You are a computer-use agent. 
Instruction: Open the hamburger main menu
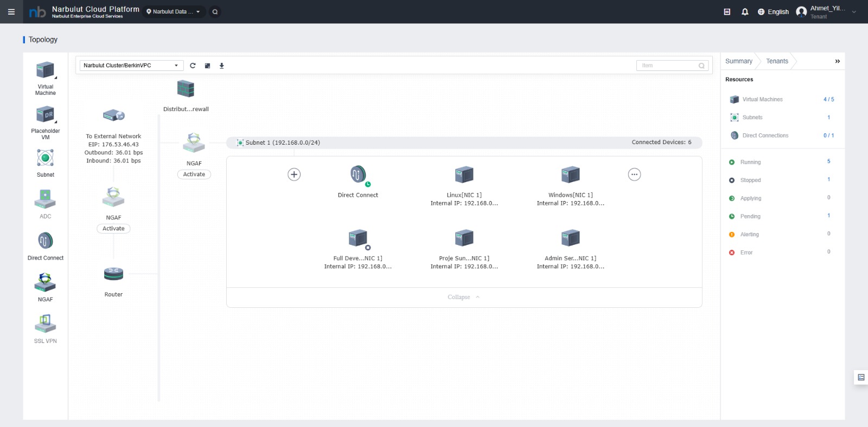pos(11,11)
